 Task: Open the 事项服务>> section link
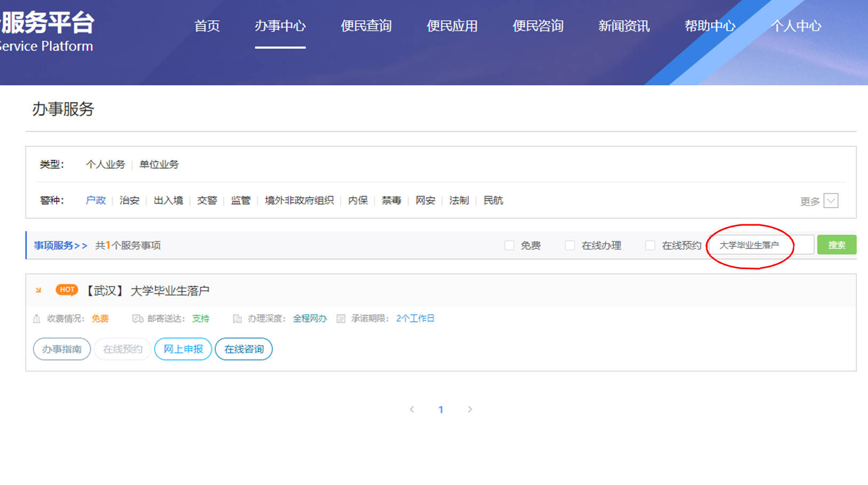click(x=60, y=245)
